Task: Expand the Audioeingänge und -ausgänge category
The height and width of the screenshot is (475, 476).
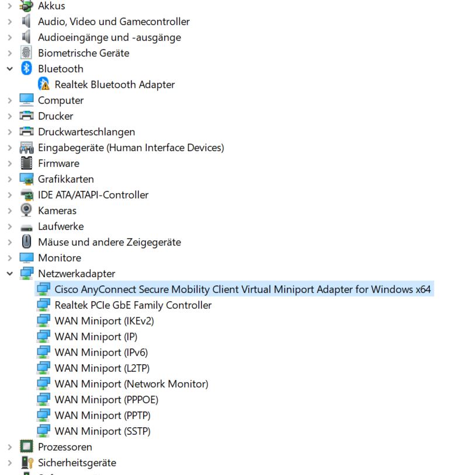Action: point(10,37)
